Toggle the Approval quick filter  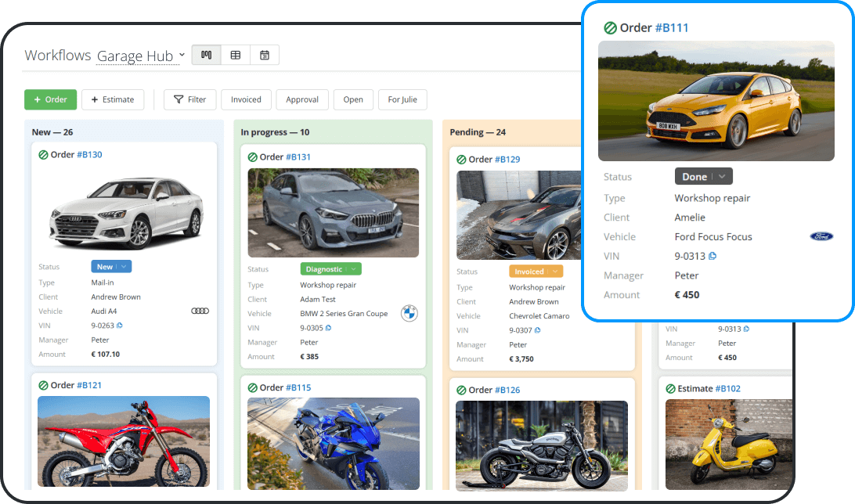301,99
